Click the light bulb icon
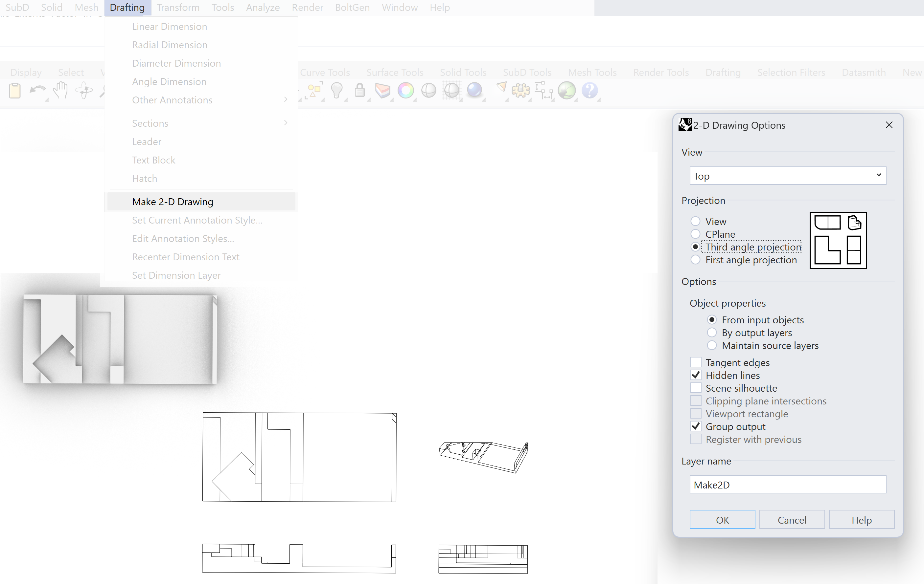924x584 pixels. click(x=336, y=91)
